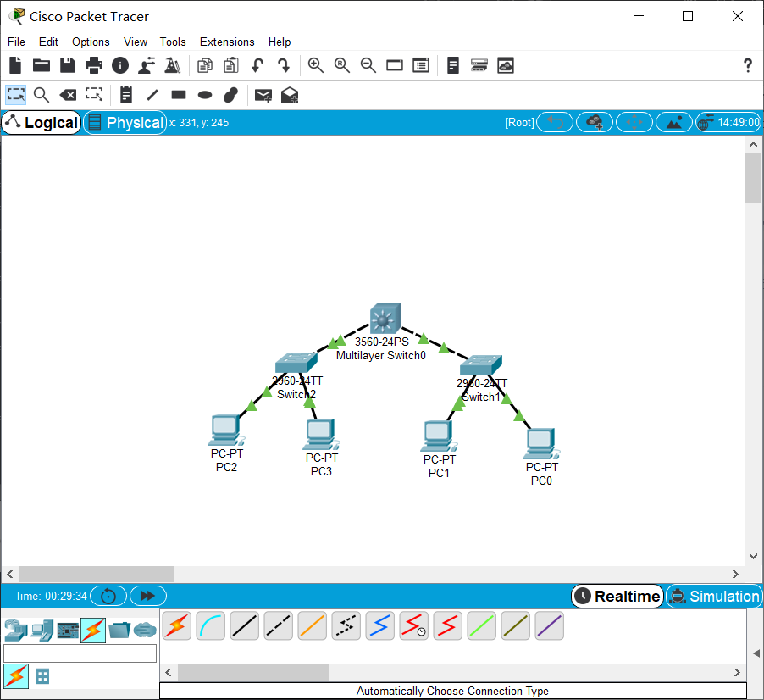Print the workspace via printer icon
Screen dimensions: 764x700
coord(94,65)
